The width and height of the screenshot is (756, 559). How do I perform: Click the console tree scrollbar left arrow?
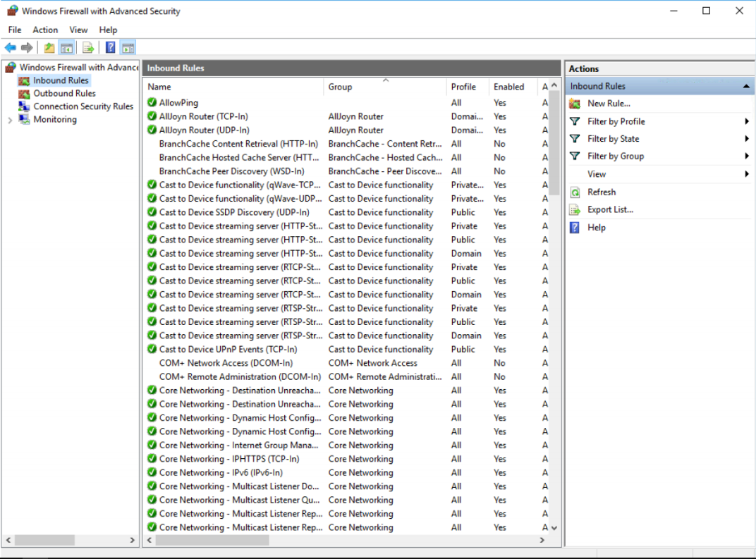click(x=8, y=540)
